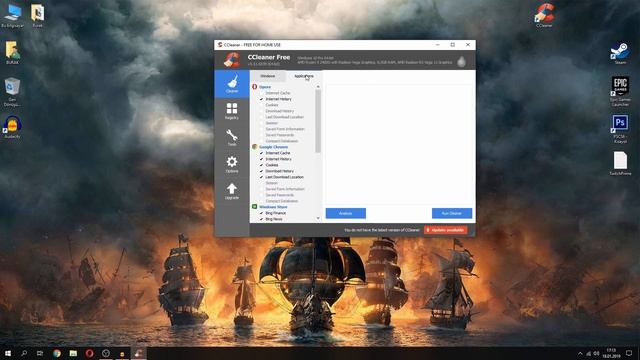
Task: Uncheck Google Chrome Last Download Location
Action: click(262, 177)
